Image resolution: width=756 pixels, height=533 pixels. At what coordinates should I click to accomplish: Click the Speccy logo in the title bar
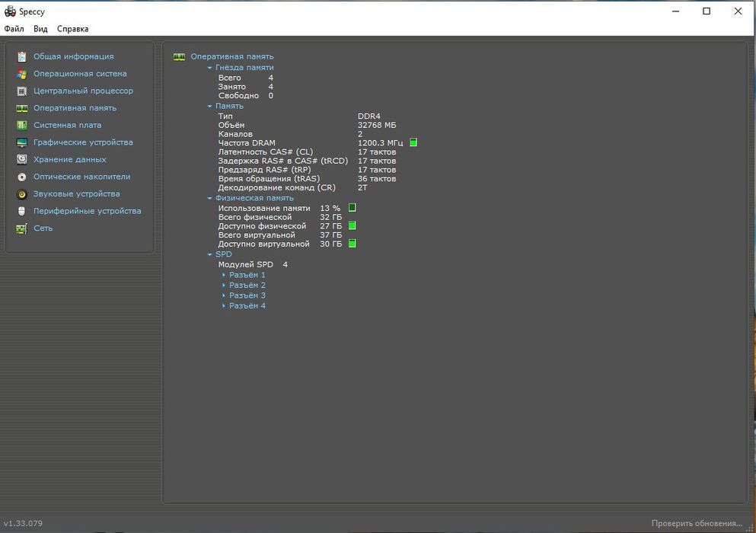pos(10,11)
